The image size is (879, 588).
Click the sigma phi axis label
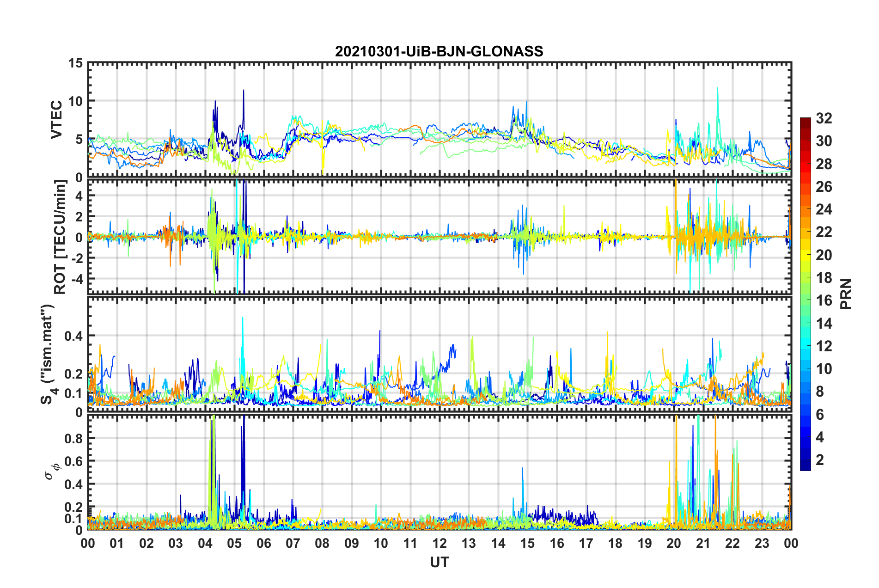52,472
